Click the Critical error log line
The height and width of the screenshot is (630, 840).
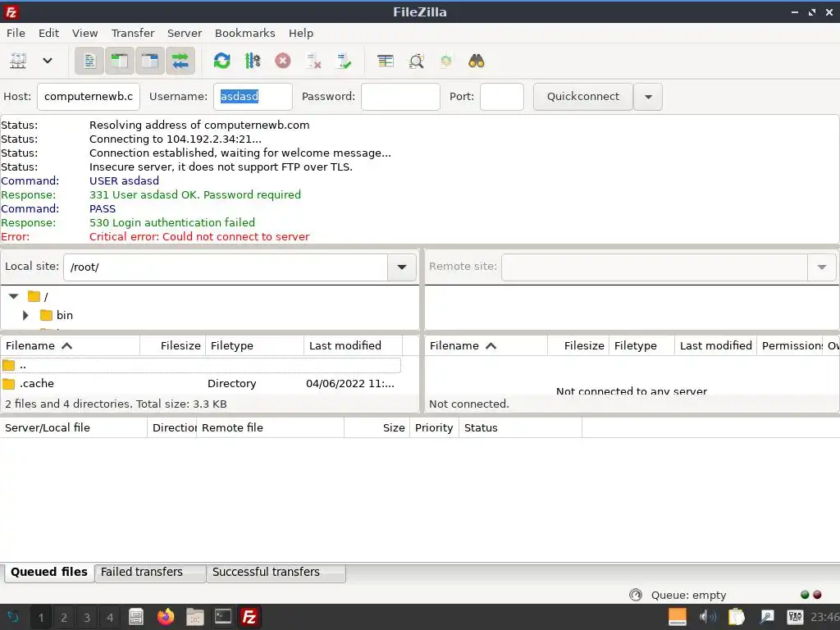[x=199, y=237]
